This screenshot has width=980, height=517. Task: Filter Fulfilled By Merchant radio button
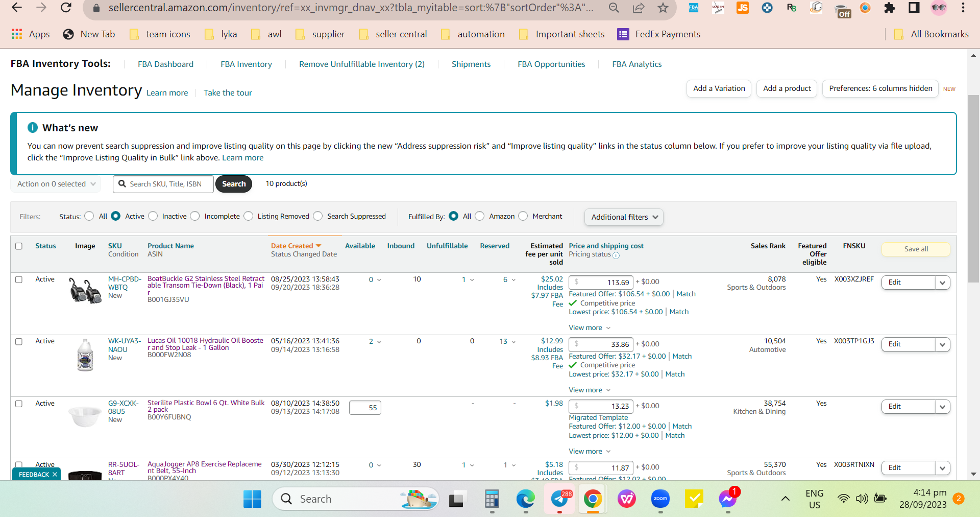523,216
